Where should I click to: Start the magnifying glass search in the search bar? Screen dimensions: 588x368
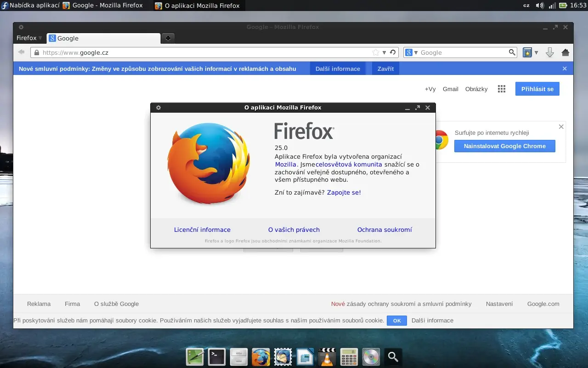coord(511,52)
